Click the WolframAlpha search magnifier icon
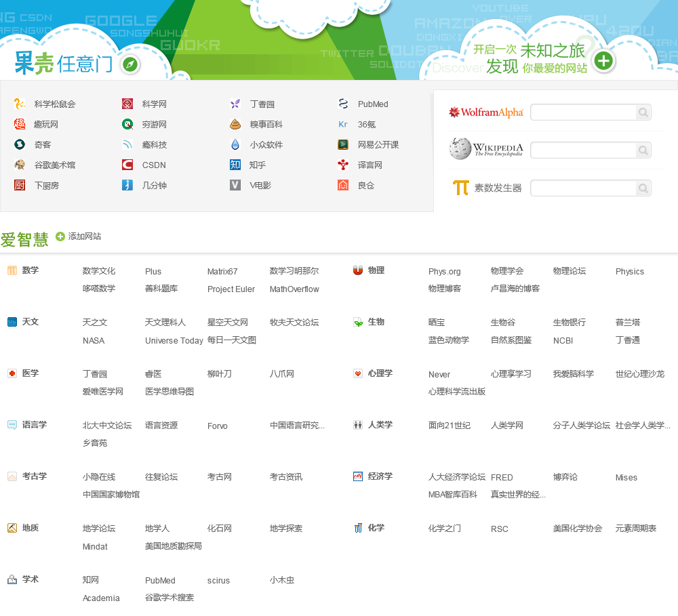Screen dimensions: 678x616 pyautogui.click(x=643, y=112)
